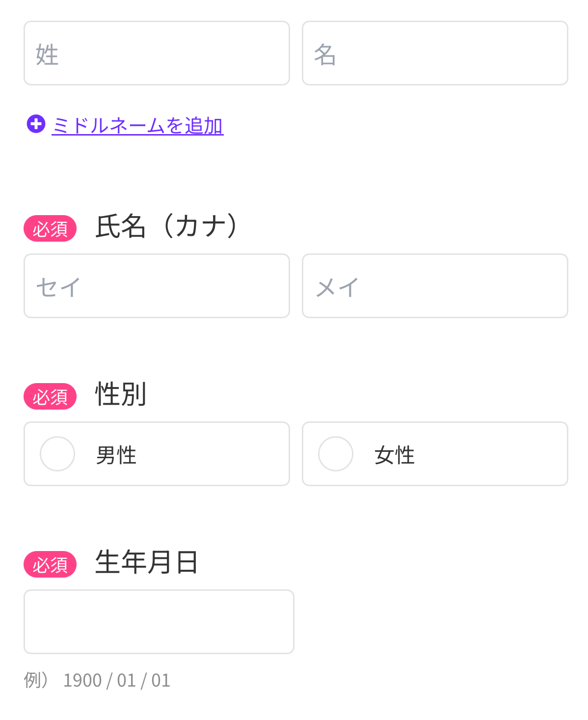Select the 男性 radio circle
588x720 pixels.
57,454
